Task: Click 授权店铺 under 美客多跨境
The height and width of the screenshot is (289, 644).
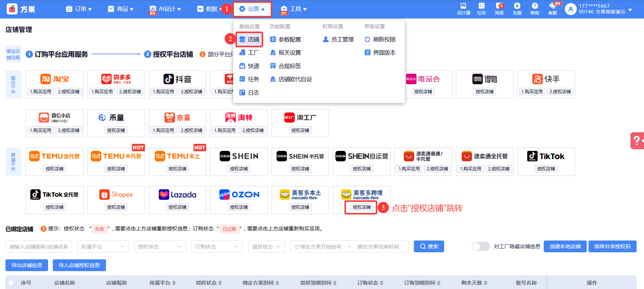Action: tap(361, 207)
